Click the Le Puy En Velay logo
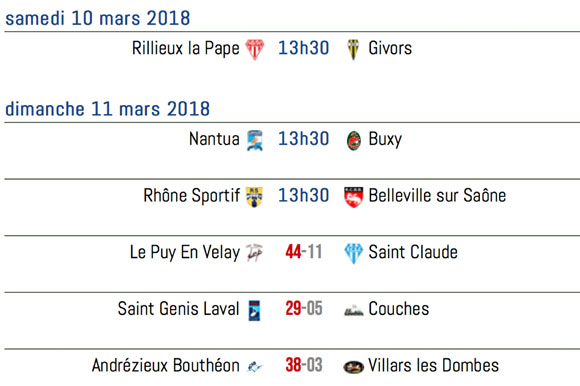 pyautogui.click(x=254, y=253)
